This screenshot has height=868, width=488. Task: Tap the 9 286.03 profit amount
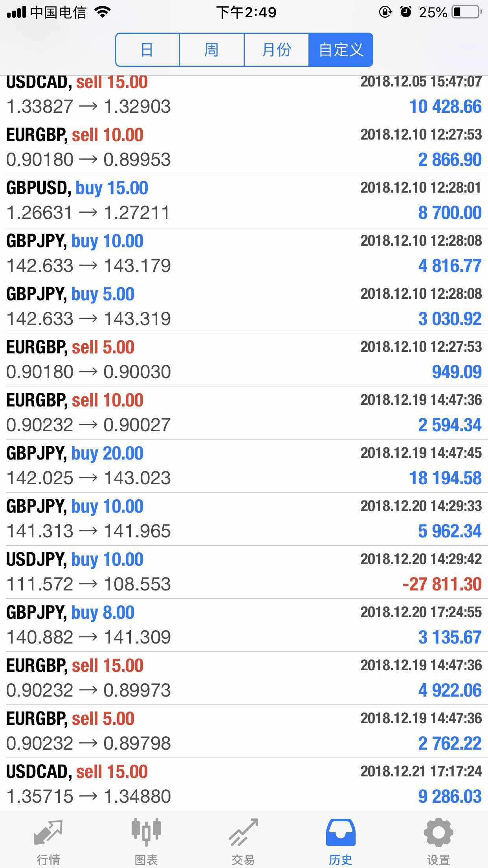[449, 796]
